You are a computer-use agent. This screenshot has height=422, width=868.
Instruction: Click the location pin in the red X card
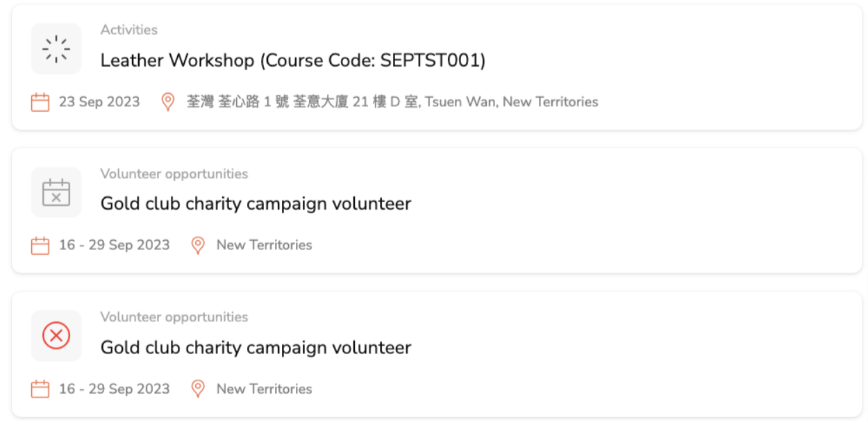(198, 389)
